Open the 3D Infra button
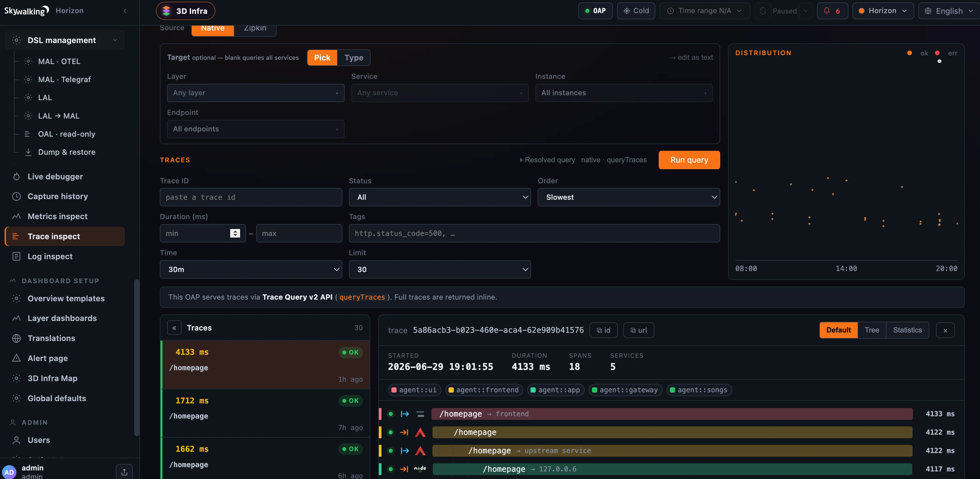980x479 pixels. point(185,11)
